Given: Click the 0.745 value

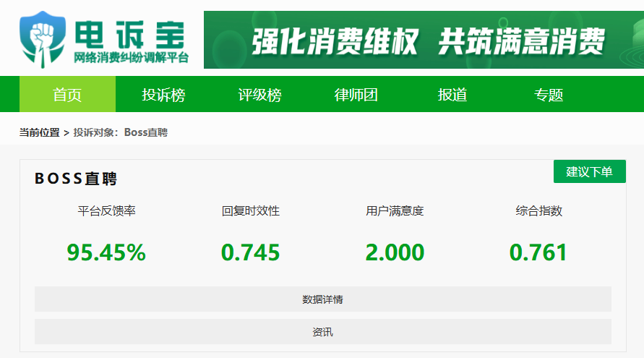Looking at the screenshot, I should tap(250, 252).
